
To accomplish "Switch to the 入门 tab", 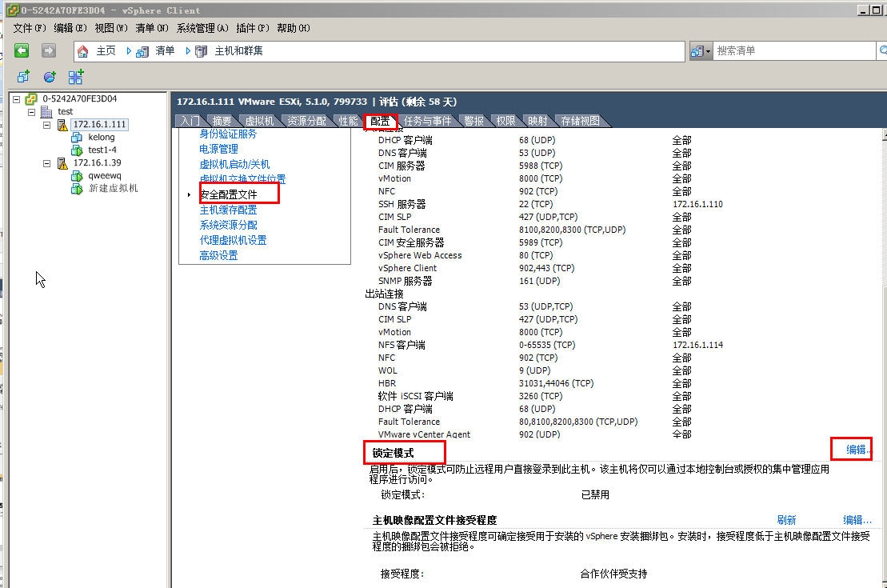I will coord(190,121).
